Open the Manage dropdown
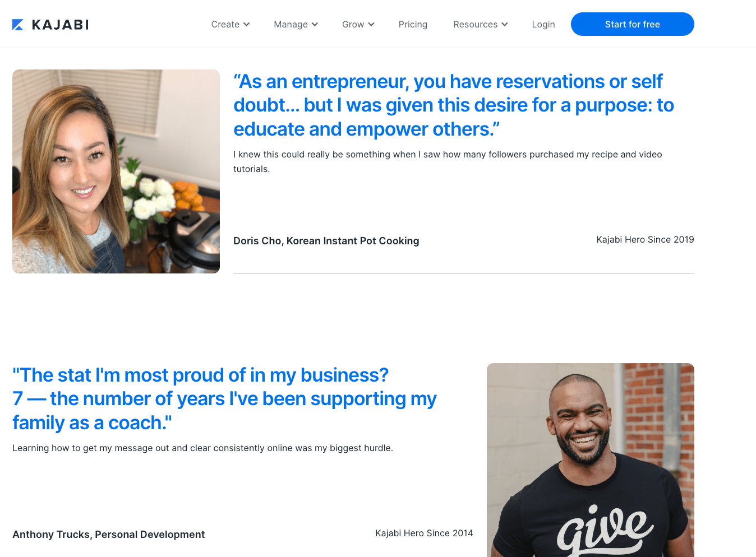This screenshot has height=557, width=756. [x=296, y=24]
